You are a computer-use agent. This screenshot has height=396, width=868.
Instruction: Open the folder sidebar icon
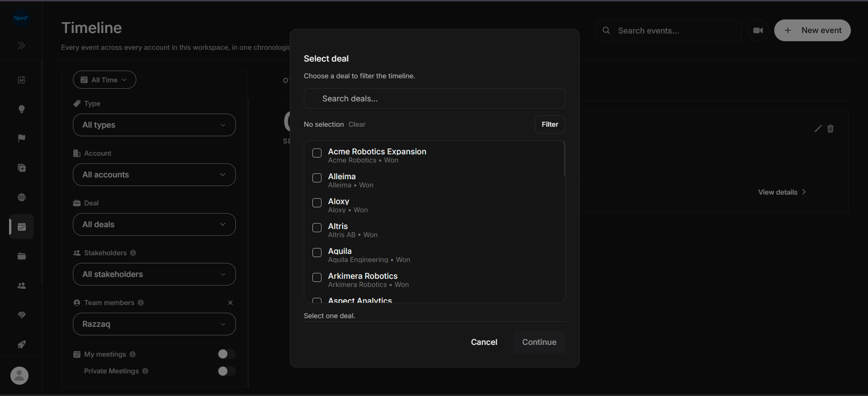click(x=21, y=256)
